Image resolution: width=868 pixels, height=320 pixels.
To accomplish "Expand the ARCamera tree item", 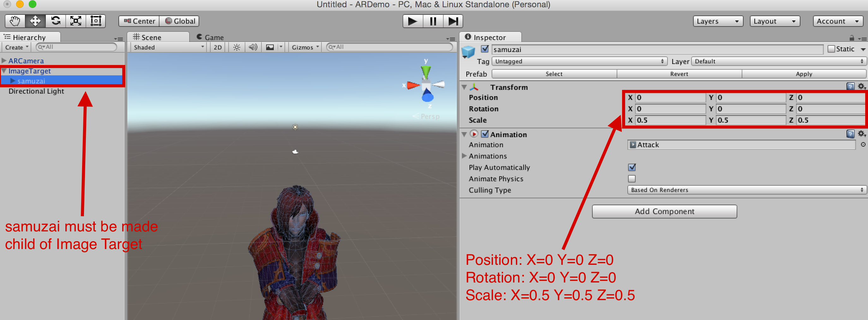I will tap(4, 61).
